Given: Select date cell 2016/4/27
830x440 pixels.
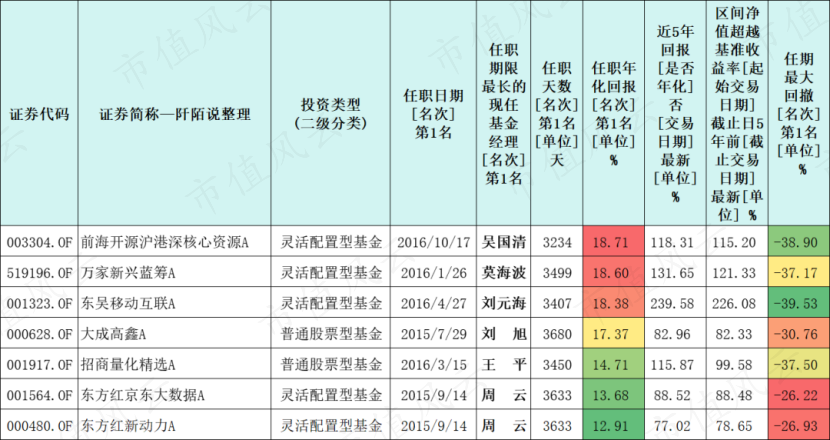Looking at the screenshot, I should pyautogui.click(x=434, y=303).
